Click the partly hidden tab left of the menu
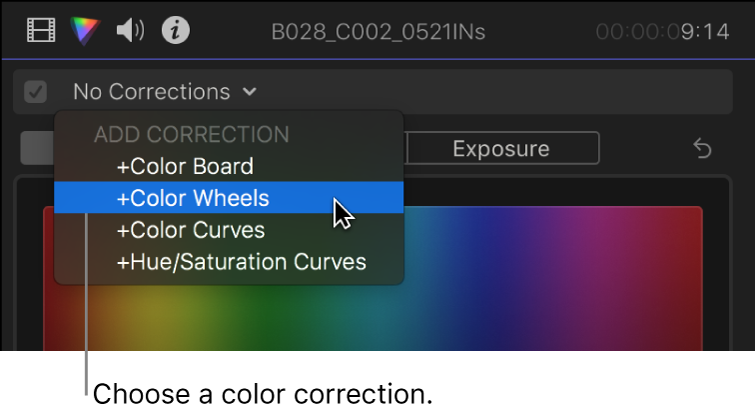Screen dimensions: 755x418 click(37, 149)
